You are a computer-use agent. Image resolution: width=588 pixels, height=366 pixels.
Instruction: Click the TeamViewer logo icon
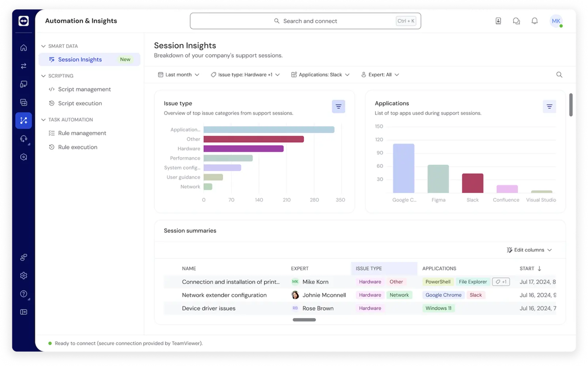[x=24, y=21]
